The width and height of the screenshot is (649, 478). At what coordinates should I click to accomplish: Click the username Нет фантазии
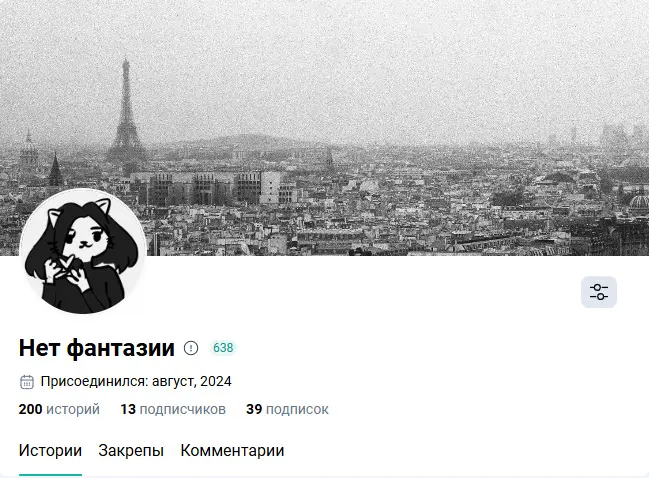(x=96, y=348)
